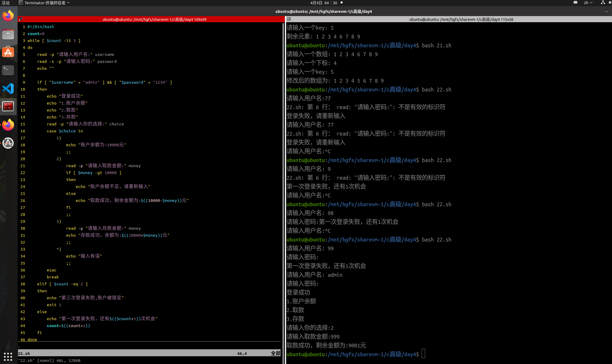This screenshot has width=612, height=364.
Task: Open the Terminal dock icon
Action: (x=8, y=70)
